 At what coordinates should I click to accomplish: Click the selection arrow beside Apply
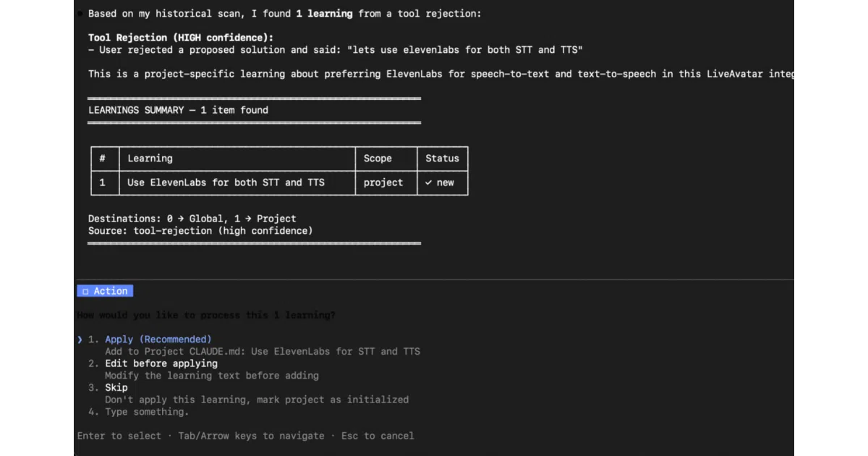80,339
